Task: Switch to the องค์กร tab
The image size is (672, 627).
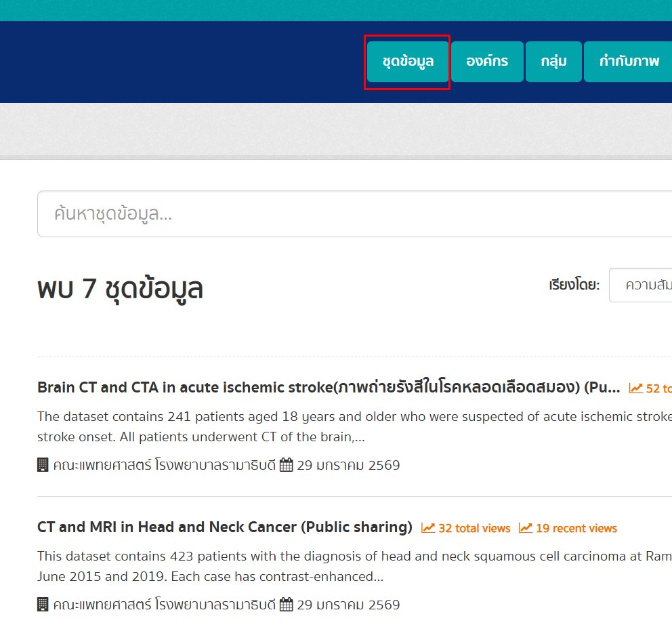Action: (487, 61)
